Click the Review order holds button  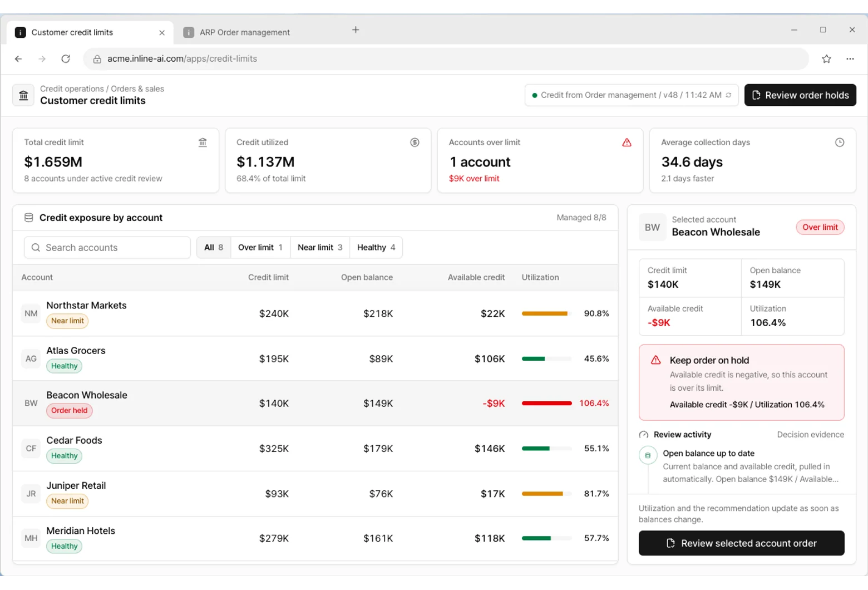(800, 95)
